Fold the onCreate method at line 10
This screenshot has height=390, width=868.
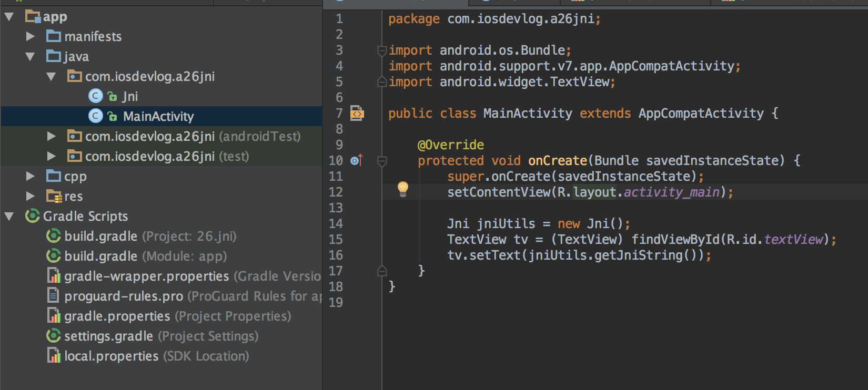click(x=382, y=161)
